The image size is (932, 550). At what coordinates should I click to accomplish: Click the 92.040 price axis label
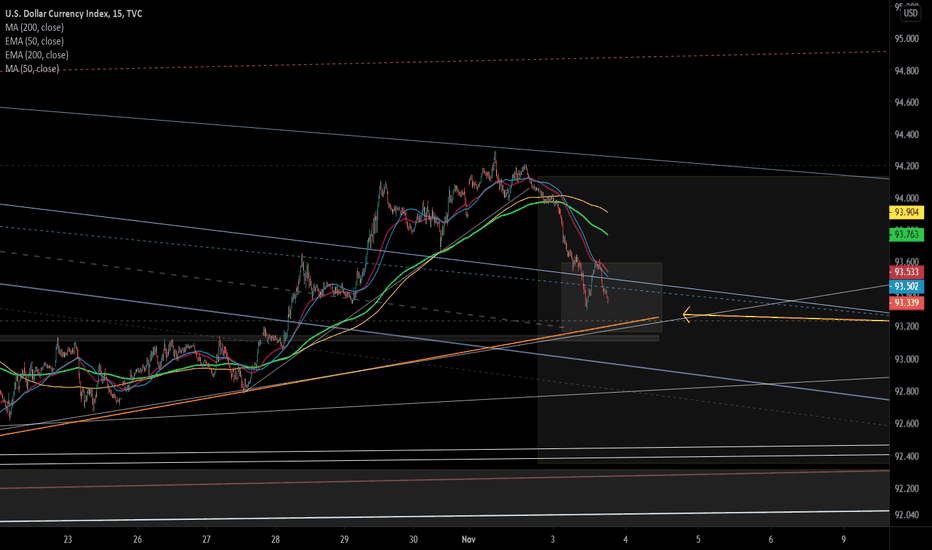(906, 515)
